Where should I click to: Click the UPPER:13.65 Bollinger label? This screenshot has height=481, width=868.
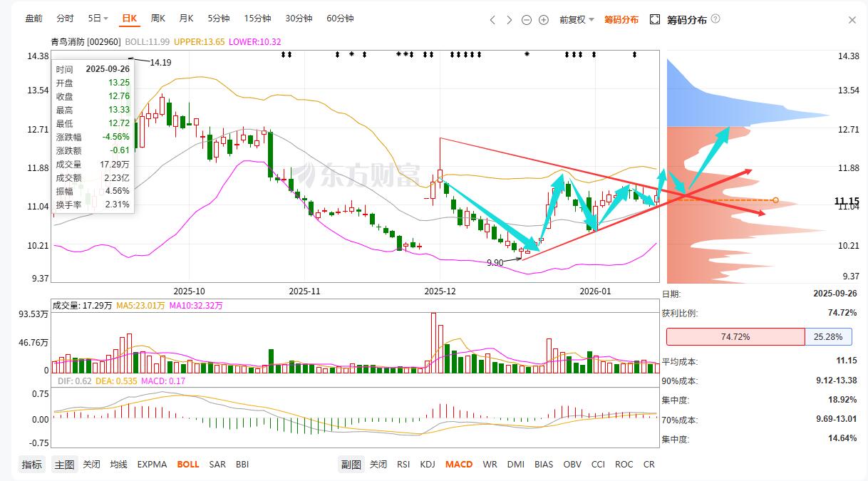[200, 42]
